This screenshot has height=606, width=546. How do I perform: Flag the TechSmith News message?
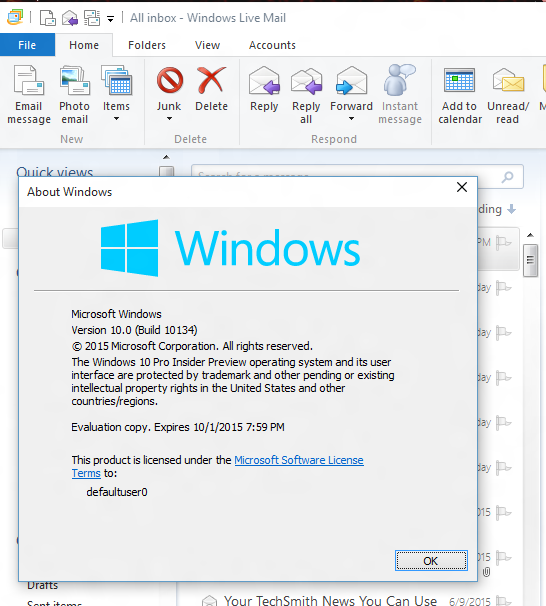pyautogui.click(x=504, y=601)
